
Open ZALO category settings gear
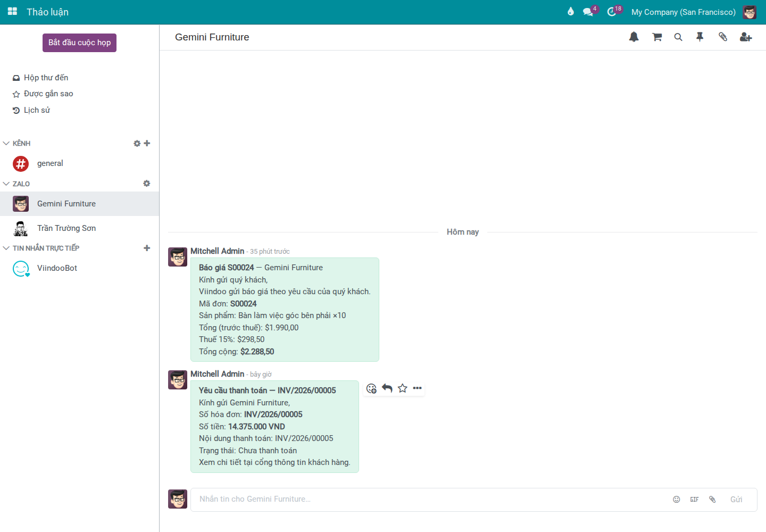coord(147,184)
